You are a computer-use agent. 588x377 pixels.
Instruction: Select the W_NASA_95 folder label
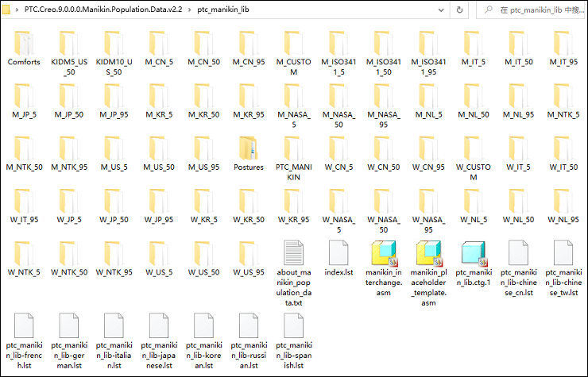coord(428,225)
